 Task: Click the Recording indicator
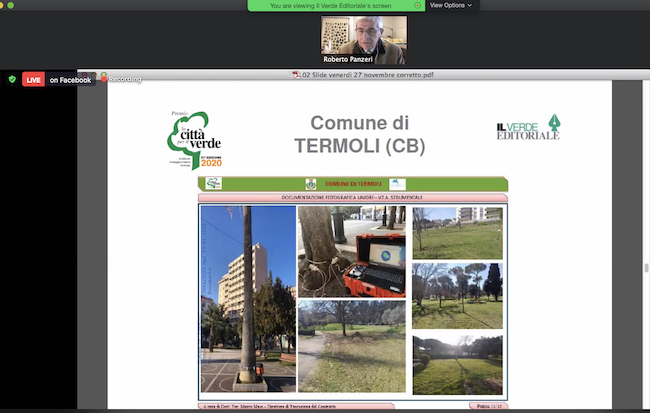[x=121, y=79]
